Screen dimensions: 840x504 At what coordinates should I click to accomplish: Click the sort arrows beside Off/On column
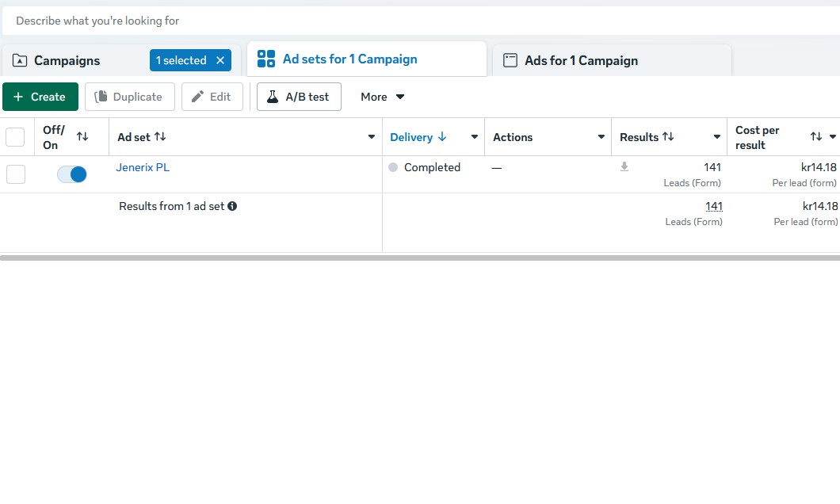82,136
